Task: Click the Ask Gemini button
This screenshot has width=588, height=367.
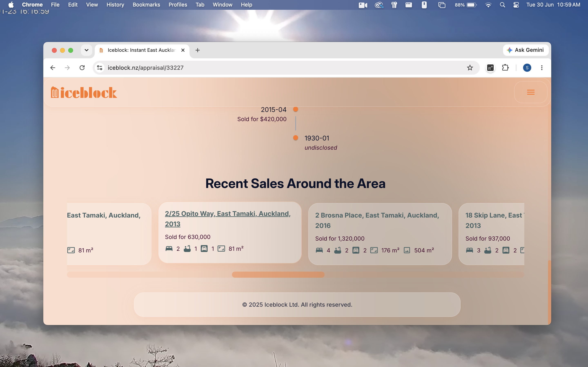Action: tap(526, 50)
